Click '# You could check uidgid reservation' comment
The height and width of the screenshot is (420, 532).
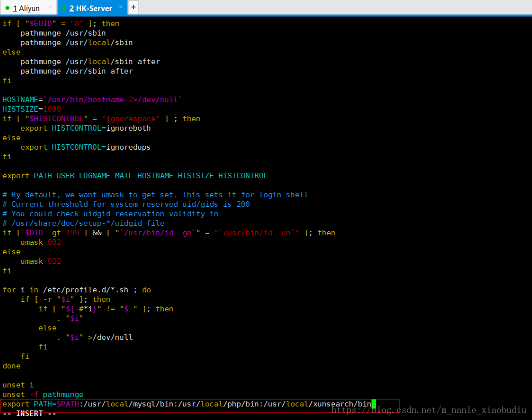(110, 214)
